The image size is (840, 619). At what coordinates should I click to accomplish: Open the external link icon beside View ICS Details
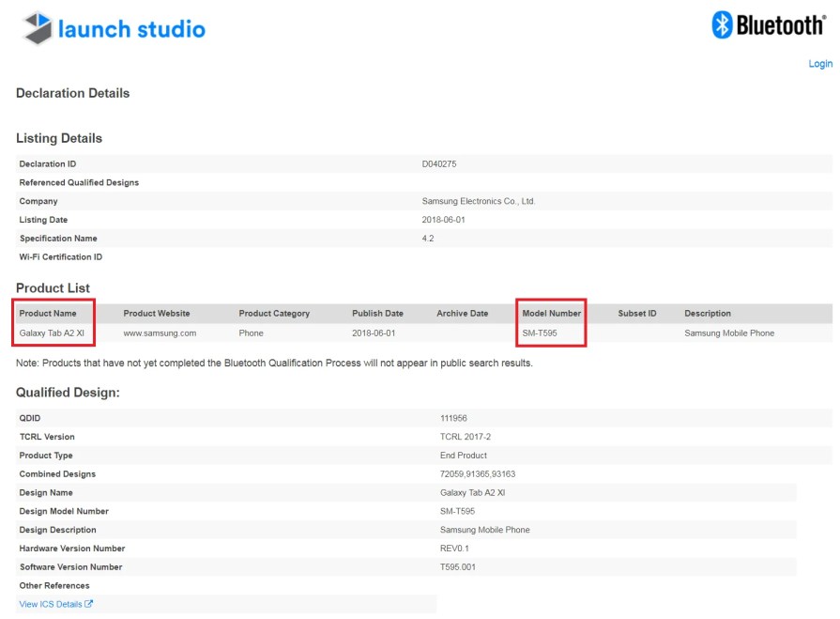point(89,603)
